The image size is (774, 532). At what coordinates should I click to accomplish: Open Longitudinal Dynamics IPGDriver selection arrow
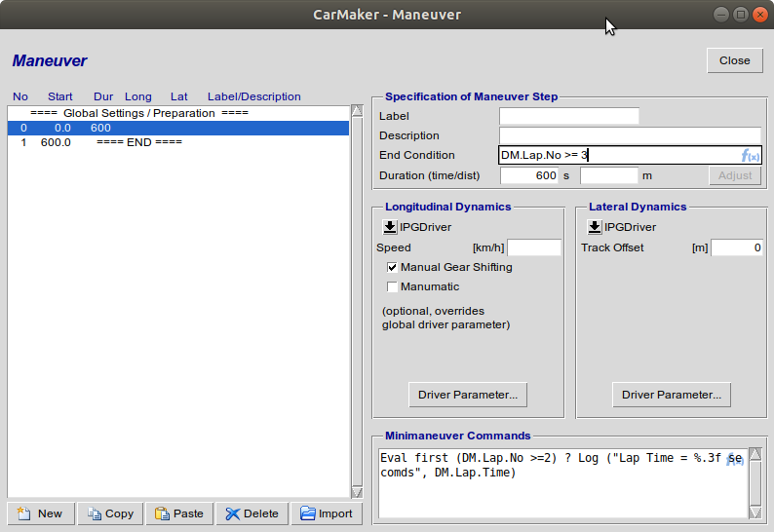390,227
